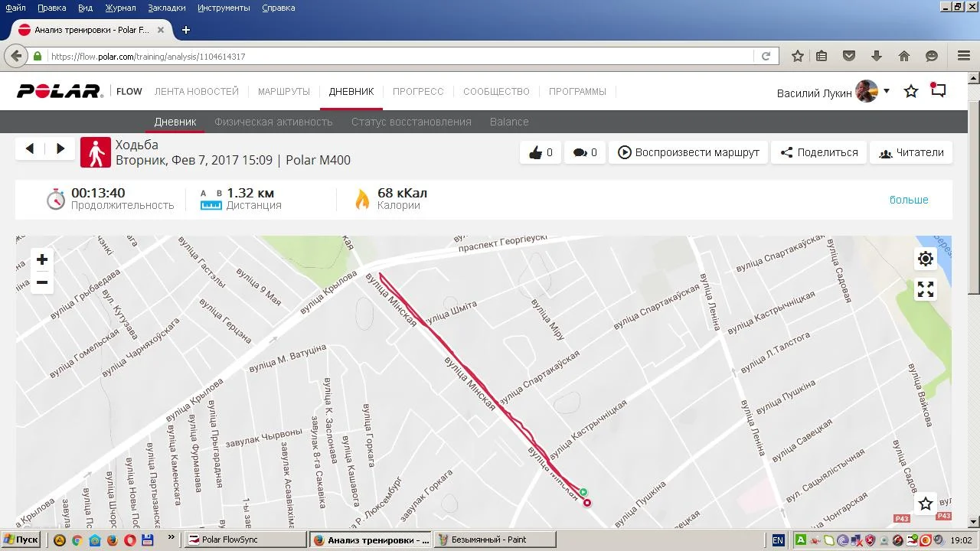Viewport: 980px width, 551px height.
Task: Open the ПРОГРАММЫ navigation tab
Action: pos(577,92)
